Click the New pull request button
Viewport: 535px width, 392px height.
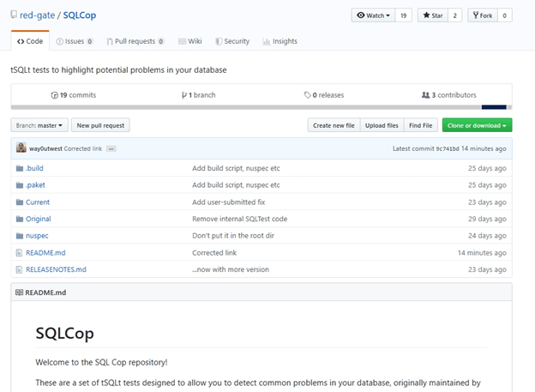pyautogui.click(x=101, y=125)
